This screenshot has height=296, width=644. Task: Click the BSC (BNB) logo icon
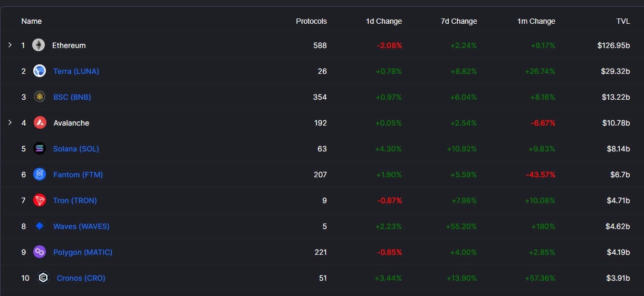coord(40,97)
